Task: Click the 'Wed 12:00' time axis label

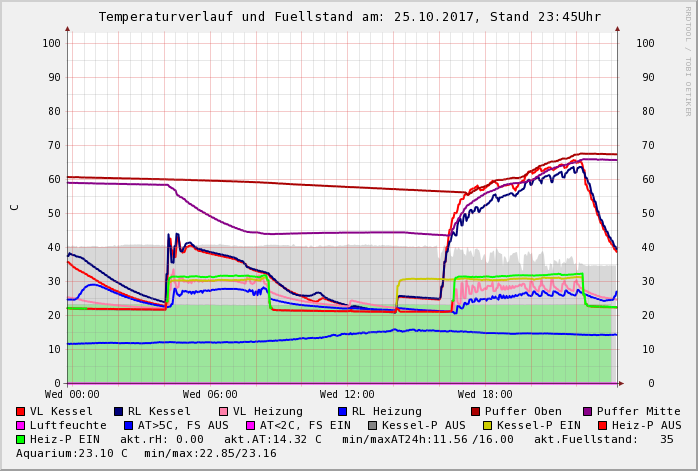Action: point(347,395)
